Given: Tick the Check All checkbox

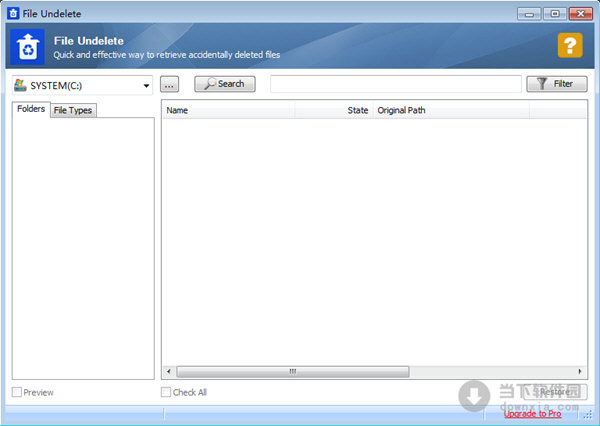Looking at the screenshot, I should [x=166, y=392].
